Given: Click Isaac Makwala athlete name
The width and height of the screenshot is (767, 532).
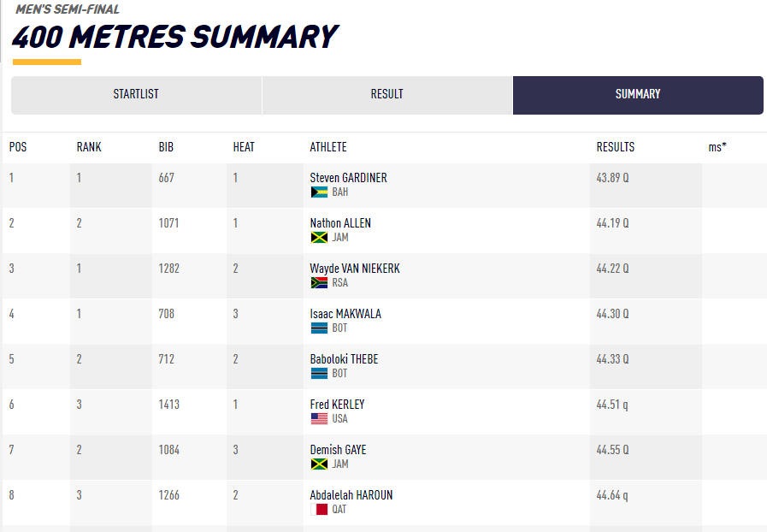Looking at the screenshot, I should point(345,314).
